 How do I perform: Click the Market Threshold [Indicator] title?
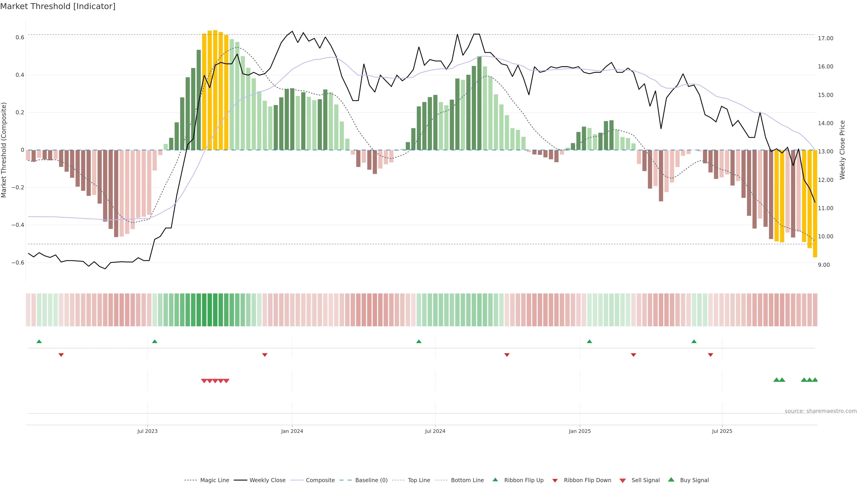pyautogui.click(x=58, y=6)
